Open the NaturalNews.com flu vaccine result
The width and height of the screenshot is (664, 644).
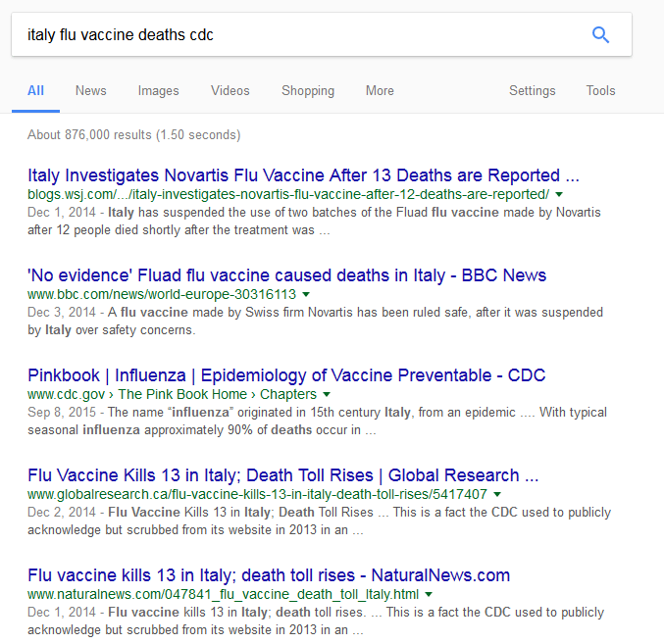[269, 575]
